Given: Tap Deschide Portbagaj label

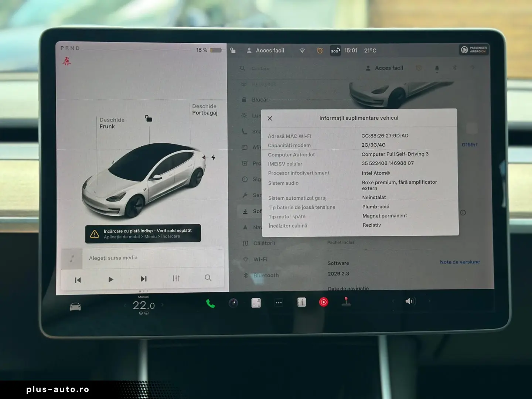Looking at the screenshot, I should click(x=205, y=109).
